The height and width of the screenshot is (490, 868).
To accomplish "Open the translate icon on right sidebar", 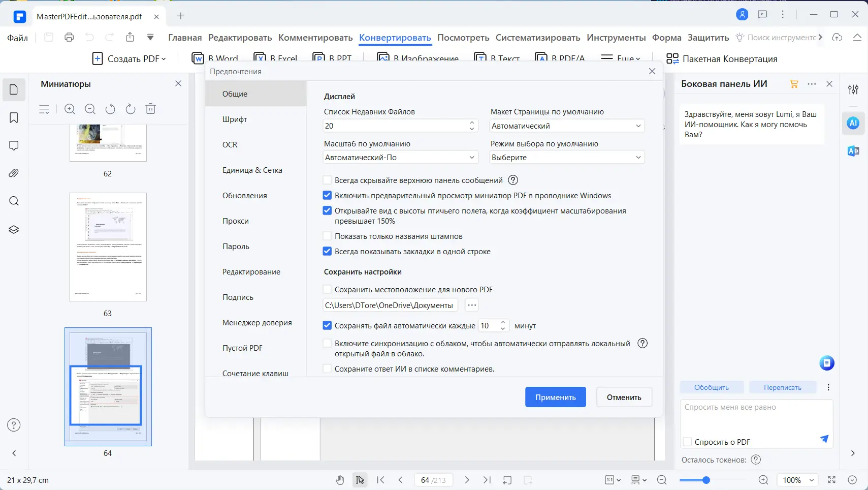I will pos(853,151).
